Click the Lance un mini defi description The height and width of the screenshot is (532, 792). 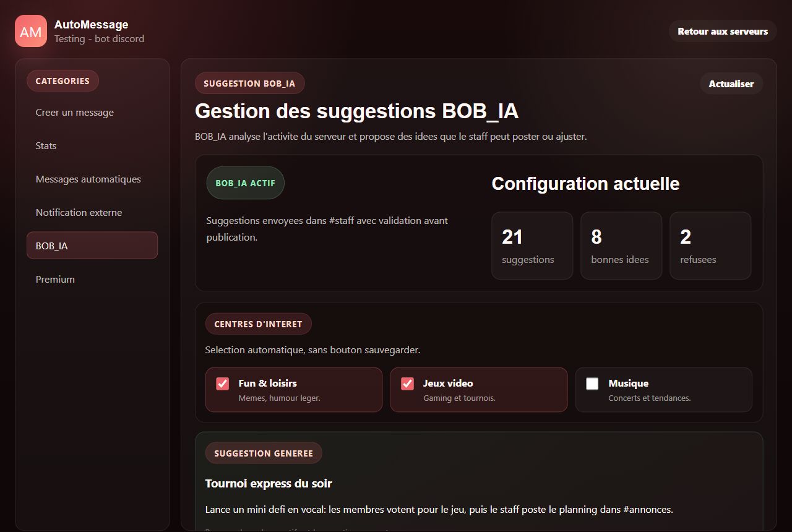(439, 510)
